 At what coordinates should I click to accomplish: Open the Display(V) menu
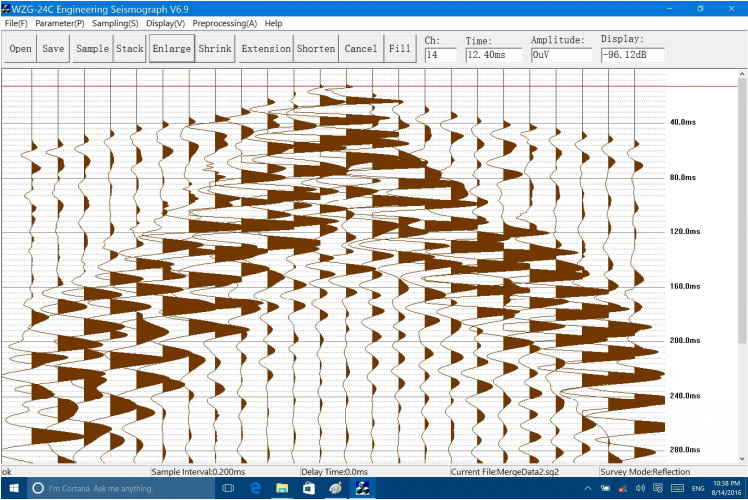166,23
